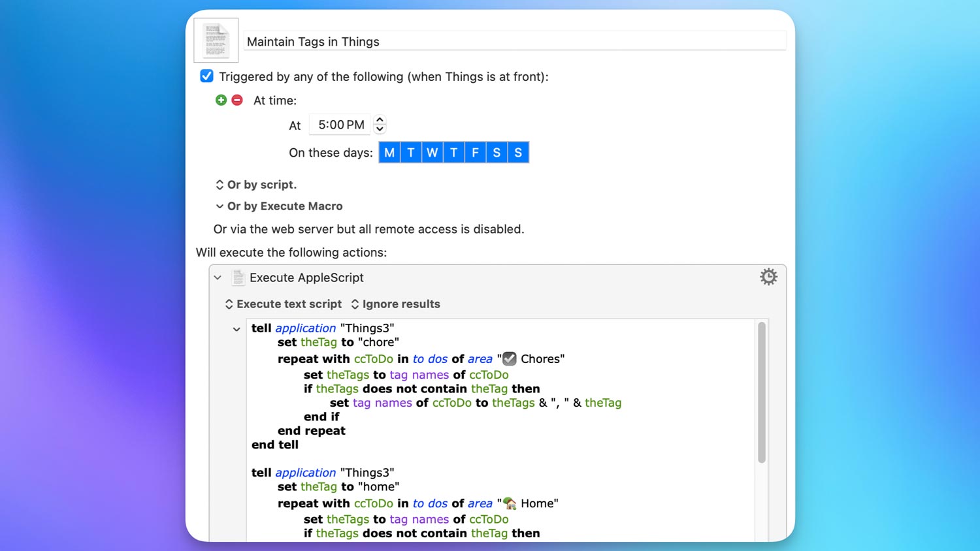The width and height of the screenshot is (980, 551).
Task: Expand the 'Or by Execute Macro' section
Action: pyautogui.click(x=220, y=206)
